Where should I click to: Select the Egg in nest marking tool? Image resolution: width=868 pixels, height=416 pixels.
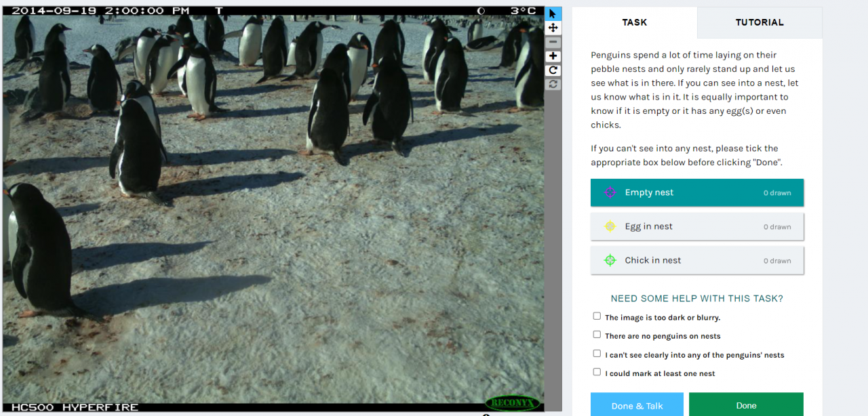[697, 226]
